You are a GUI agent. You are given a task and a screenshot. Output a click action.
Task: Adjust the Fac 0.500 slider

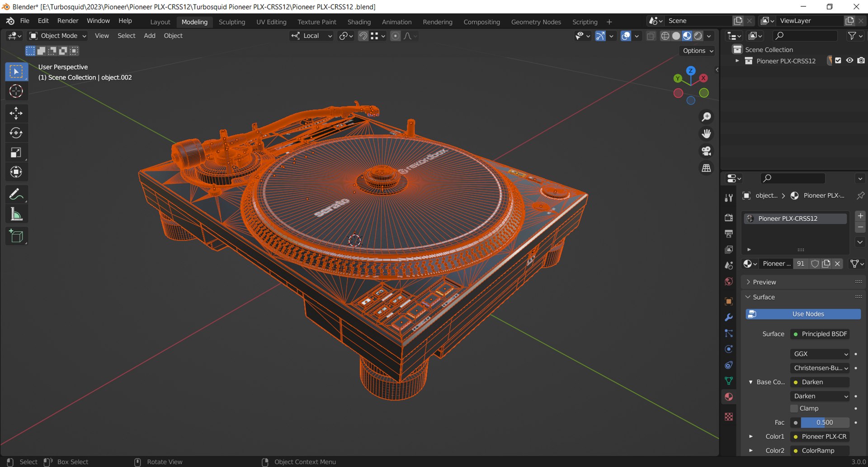coord(825,422)
